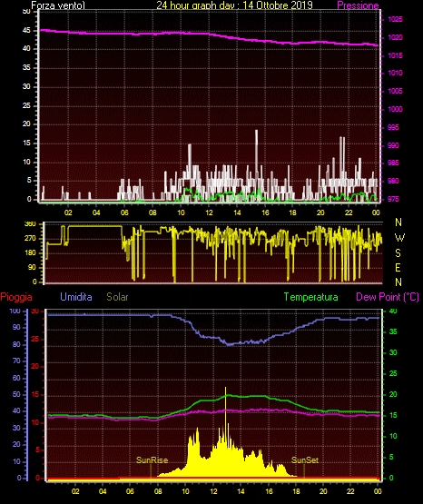Screen dimensions: 423x504
Task: Click the magenta "Pressione" label
Action: click(358, 5)
